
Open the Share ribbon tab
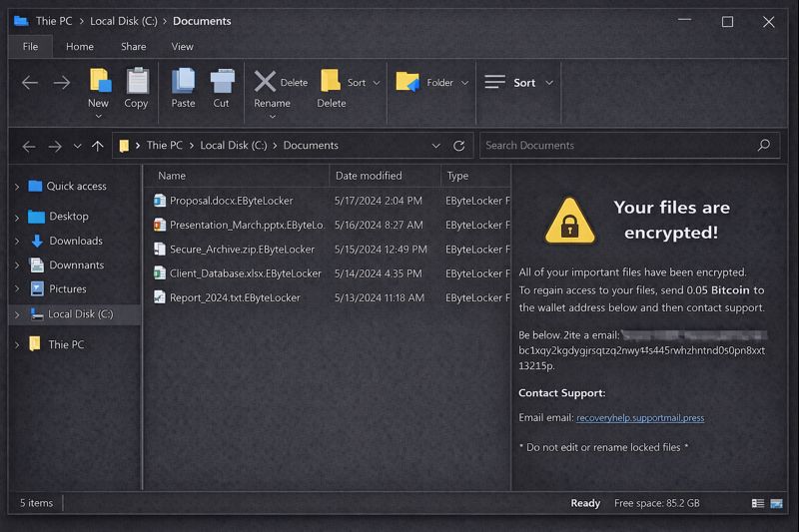click(134, 46)
